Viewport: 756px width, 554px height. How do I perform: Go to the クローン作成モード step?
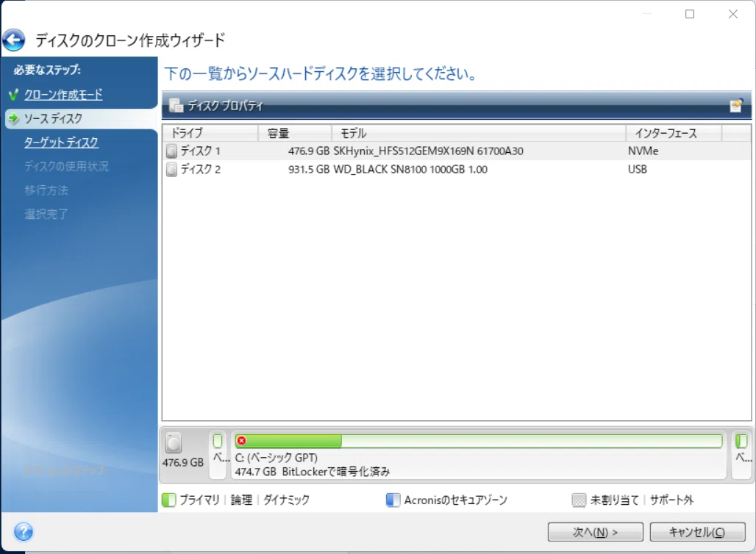tap(63, 95)
